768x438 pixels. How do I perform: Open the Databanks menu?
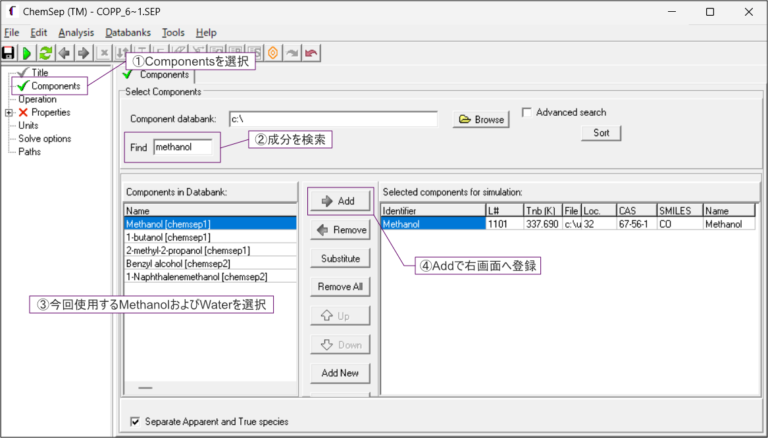coord(128,33)
